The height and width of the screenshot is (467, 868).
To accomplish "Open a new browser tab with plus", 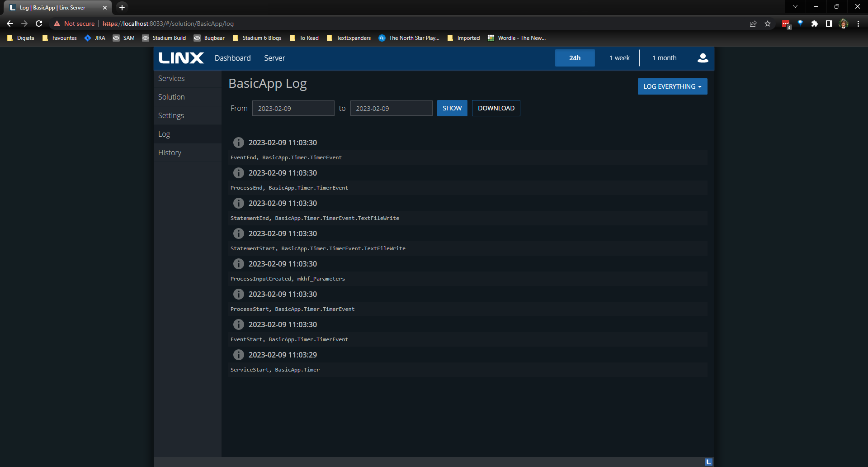I will 122,8.
